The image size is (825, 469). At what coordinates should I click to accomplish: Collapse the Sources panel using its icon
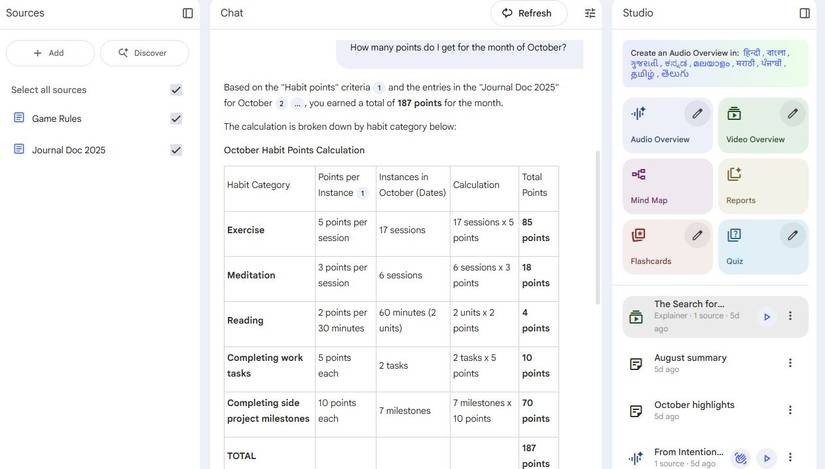tap(187, 13)
